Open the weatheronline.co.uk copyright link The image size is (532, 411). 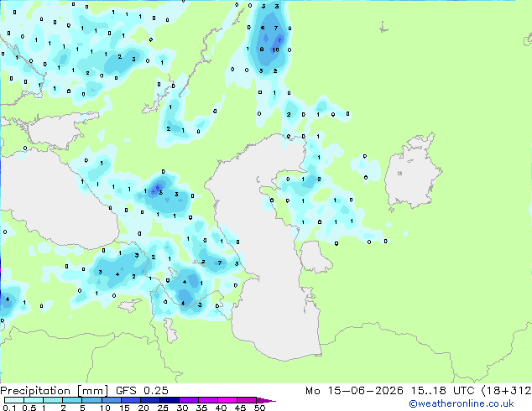[462, 403]
